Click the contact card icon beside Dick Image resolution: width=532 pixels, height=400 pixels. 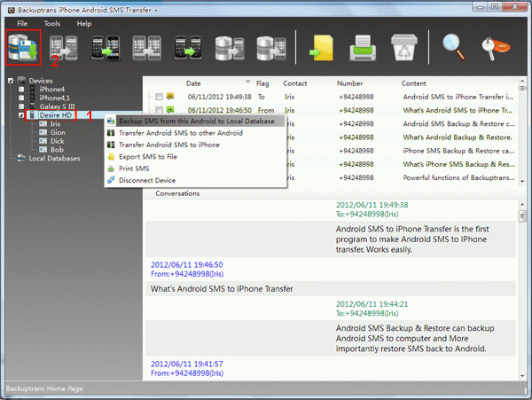43,141
